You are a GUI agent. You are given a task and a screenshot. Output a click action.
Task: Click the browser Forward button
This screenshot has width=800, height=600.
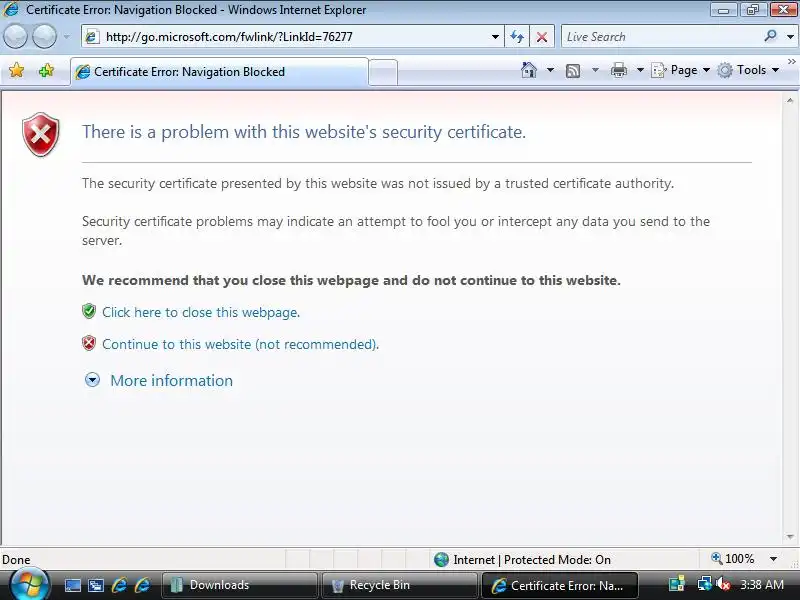pyautogui.click(x=45, y=37)
